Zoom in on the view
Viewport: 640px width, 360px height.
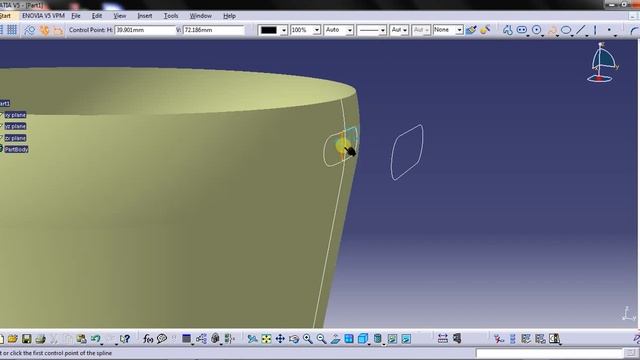pyautogui.click(x=308, y=339)
